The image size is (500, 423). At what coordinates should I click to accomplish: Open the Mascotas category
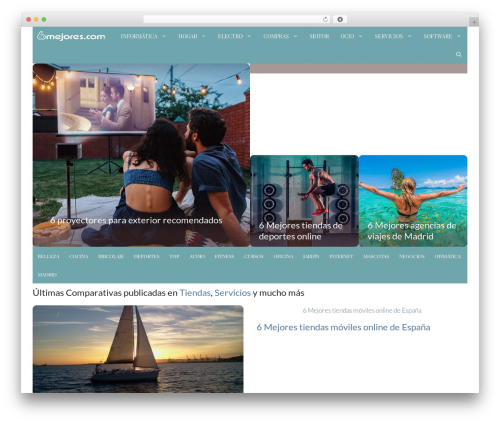tap(376, 256)
